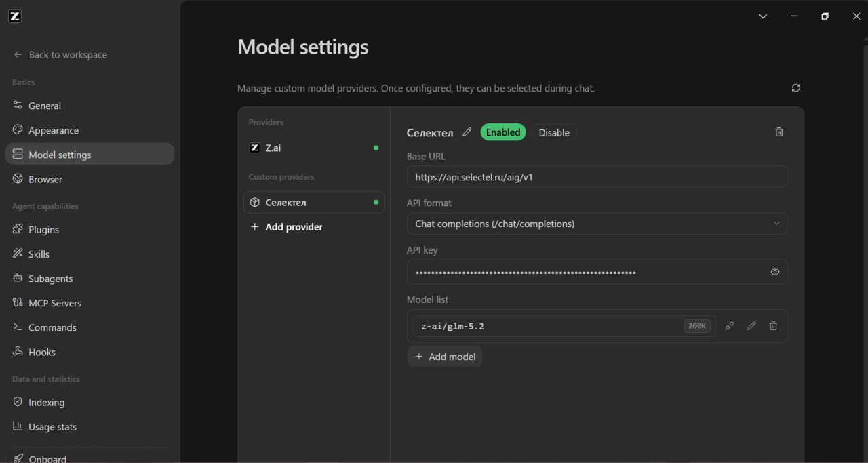Delete the Селектел provider trash icon
The height and width of the screenshot is (463, 868).
tap(779, 132)
